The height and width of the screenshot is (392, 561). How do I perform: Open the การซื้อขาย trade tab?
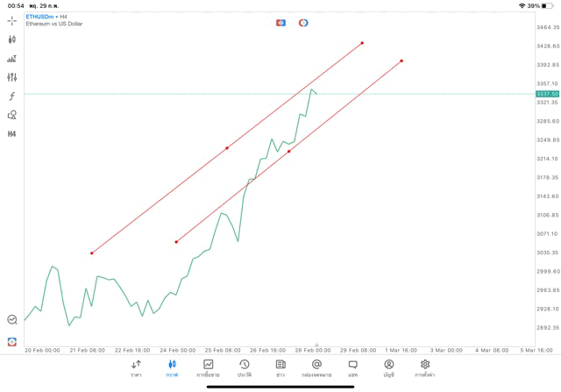(x=208, y=367)
